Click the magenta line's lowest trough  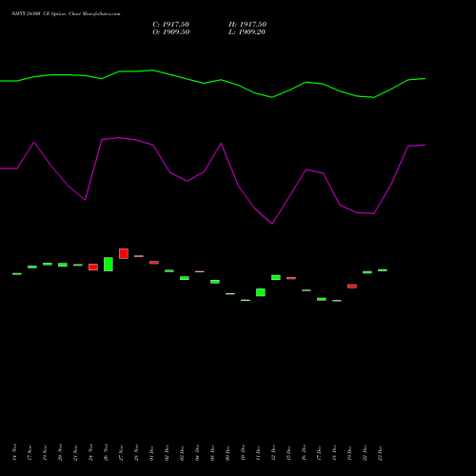(x=272, y=224)
